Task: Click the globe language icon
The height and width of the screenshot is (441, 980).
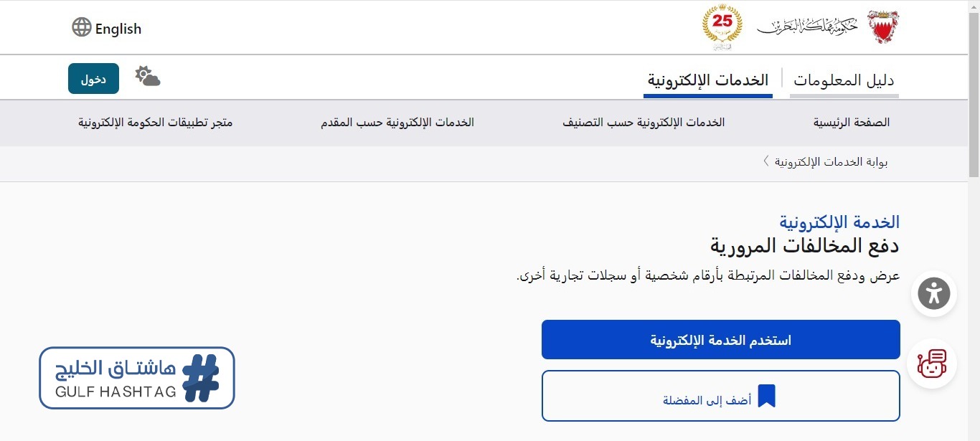Action: pyautogui.click(x=82, y=28)
